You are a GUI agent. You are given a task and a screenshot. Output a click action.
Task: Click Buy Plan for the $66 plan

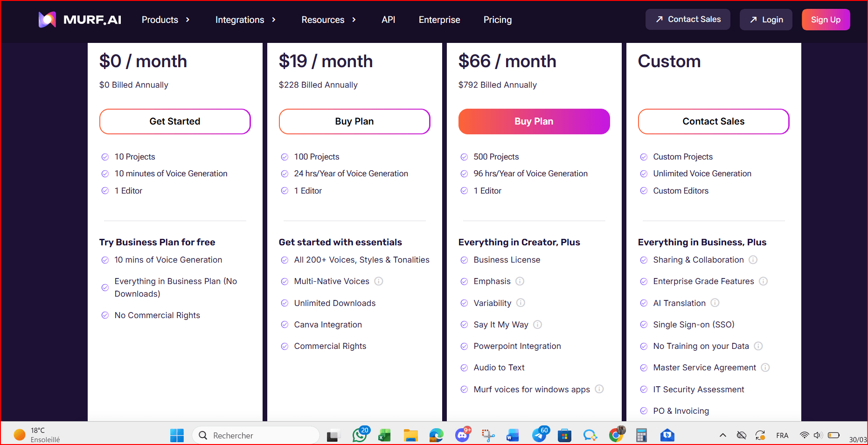[534, 121]
